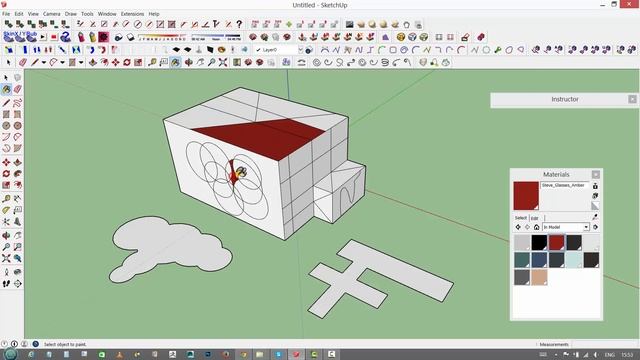Click the Line pencil in left toolbar
Viewport: 640px width, 360px height.
coord(6,102)
